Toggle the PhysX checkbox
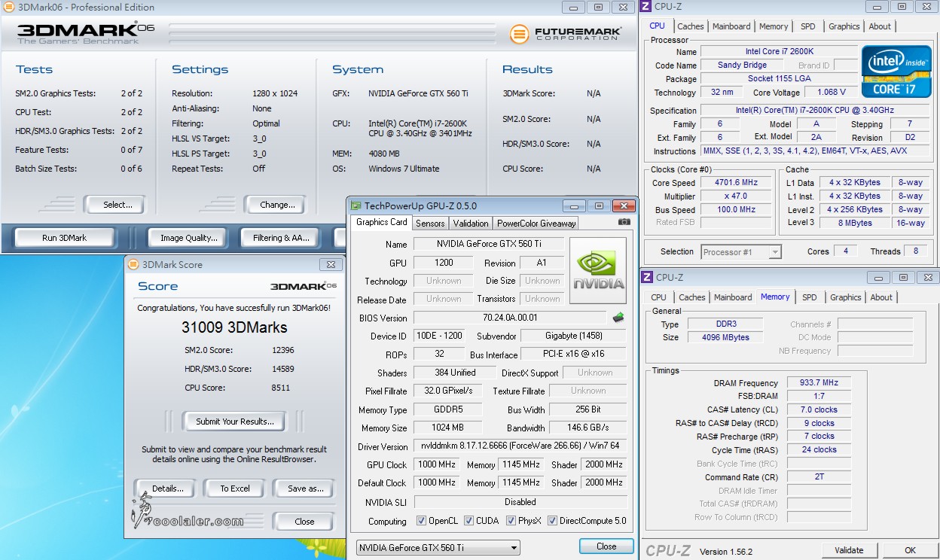The image size is (940, 560). tap(511, 521)
